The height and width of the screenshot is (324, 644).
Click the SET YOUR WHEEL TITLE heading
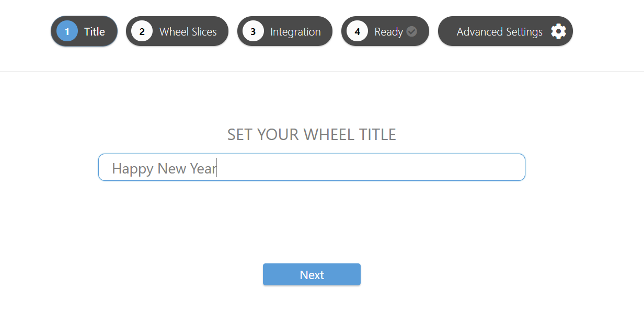(312, 135)
